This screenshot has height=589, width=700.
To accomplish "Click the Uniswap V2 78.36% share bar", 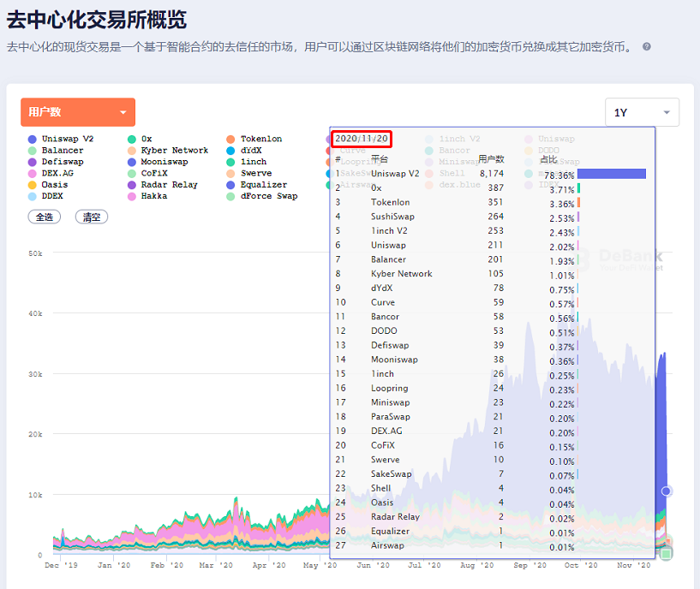I will click(x=612, y=174).
